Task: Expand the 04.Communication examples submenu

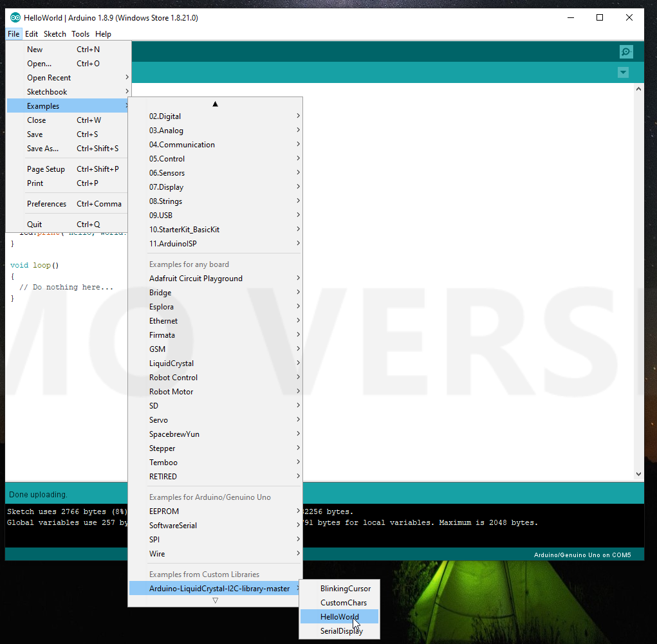Action: 216,145
